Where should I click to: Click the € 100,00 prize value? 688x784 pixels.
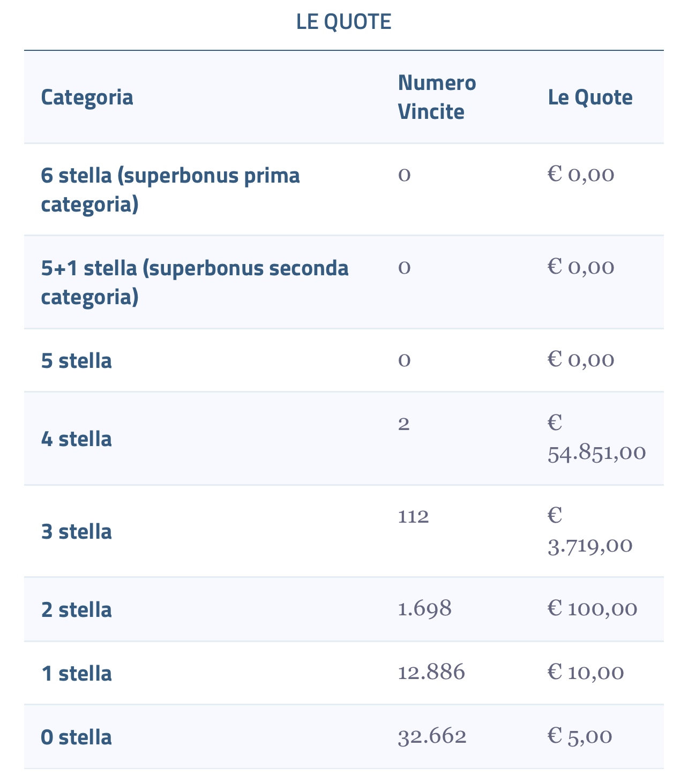pyautogui.click(x=592, y=609)
